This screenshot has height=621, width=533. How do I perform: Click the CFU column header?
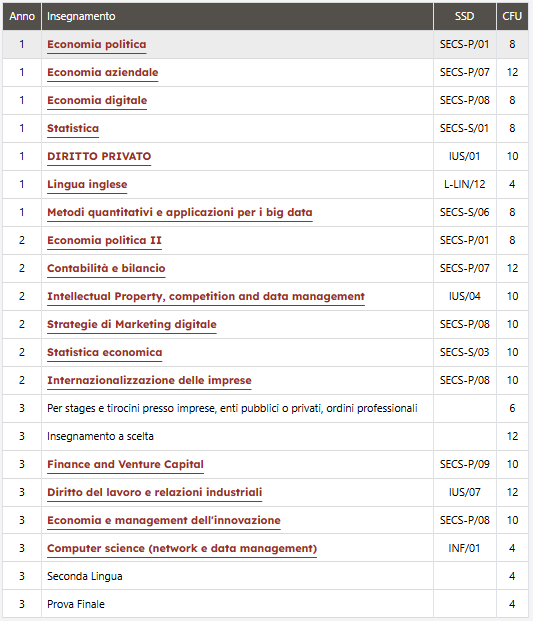coord(512,16)
